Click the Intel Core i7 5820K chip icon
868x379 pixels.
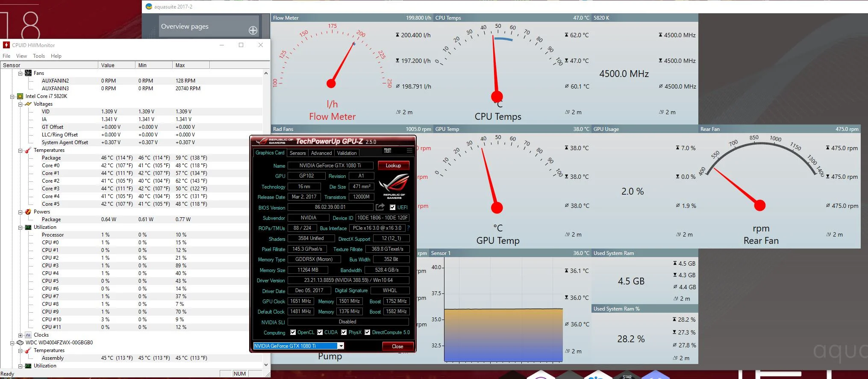20,96
